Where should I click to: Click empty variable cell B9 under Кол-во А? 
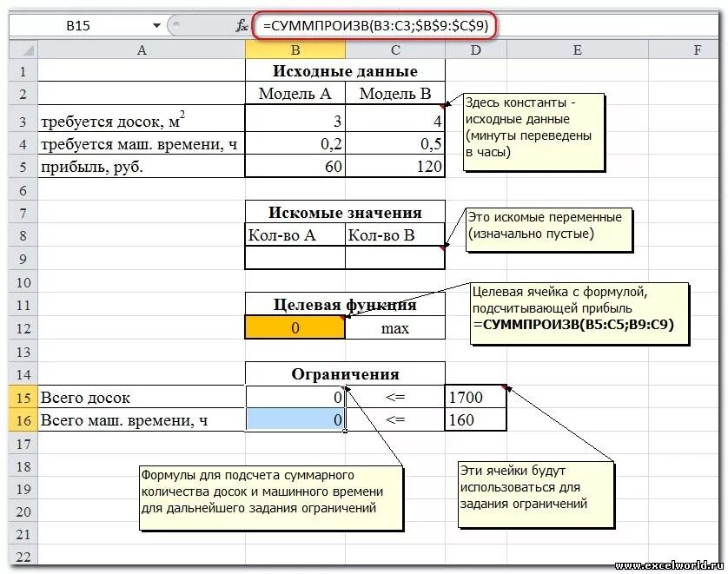point(295,259)
